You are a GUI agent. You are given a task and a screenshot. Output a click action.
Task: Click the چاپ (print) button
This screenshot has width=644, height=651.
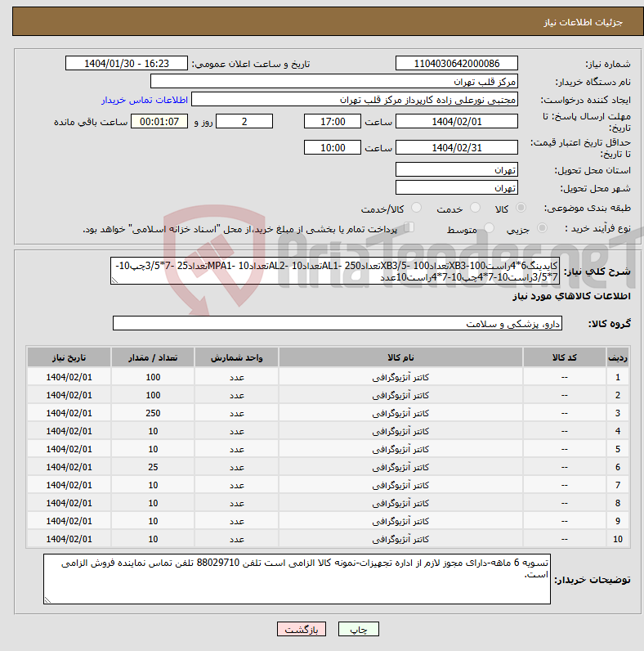point(359,629)
